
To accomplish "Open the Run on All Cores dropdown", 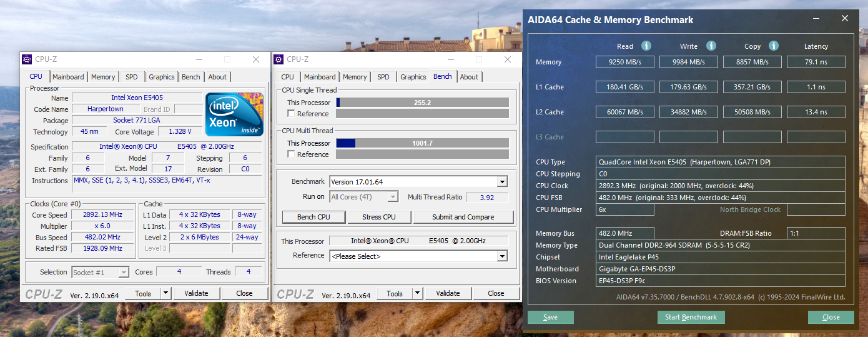I will point(393,197).
